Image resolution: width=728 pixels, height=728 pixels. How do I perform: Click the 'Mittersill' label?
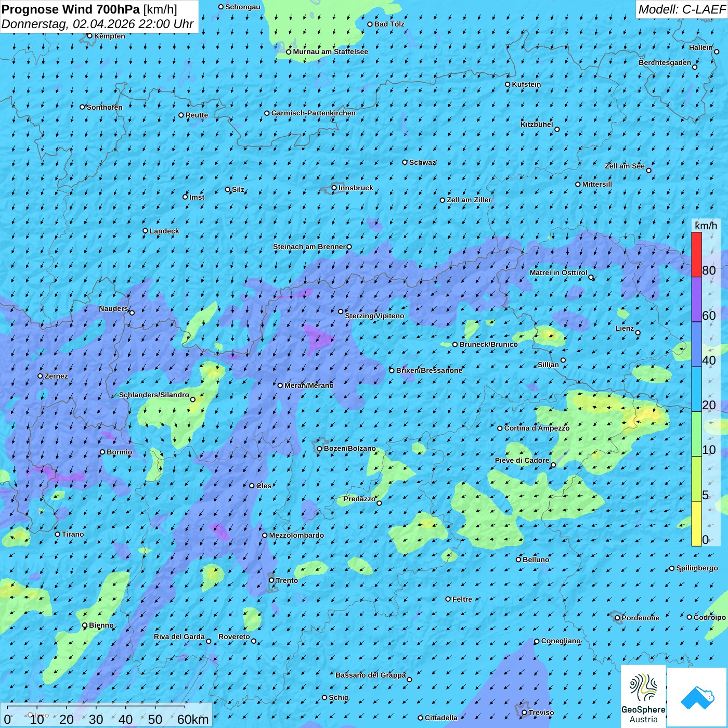click(597, 184)
